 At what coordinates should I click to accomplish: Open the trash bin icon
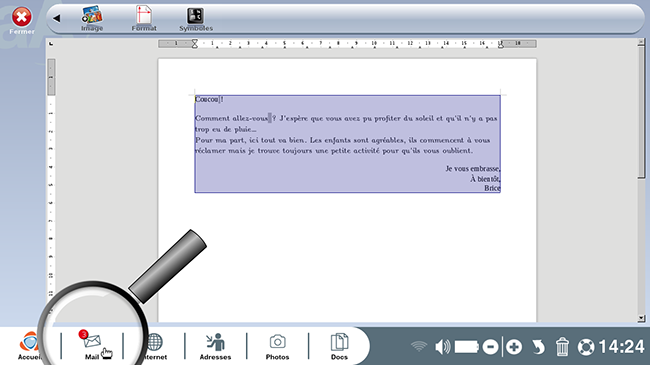tap(562, 347)
